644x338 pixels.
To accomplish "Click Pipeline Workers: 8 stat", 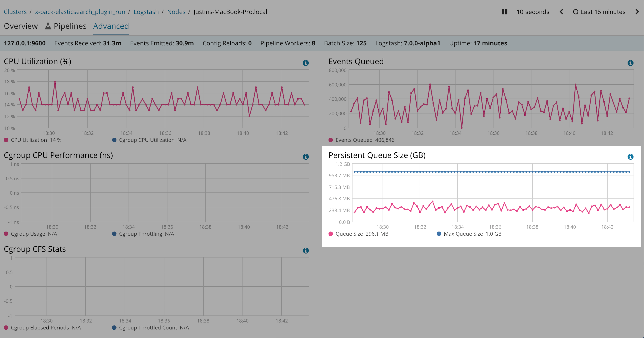I will [288, 43].
